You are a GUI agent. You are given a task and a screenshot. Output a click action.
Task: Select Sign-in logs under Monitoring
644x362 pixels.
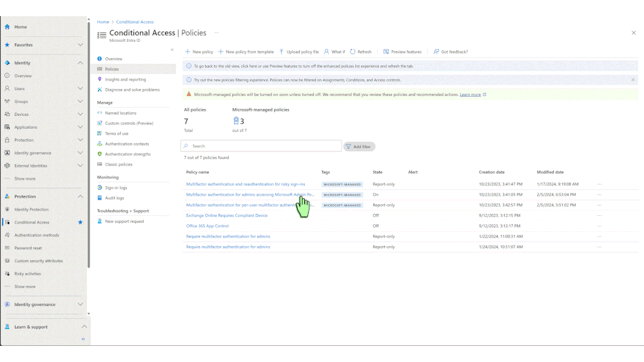(x=116, y=187)
